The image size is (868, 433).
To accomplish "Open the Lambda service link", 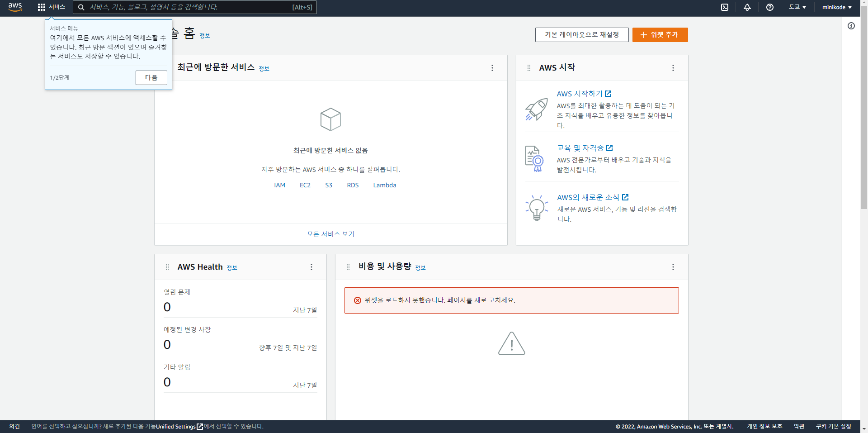I will (385, 185).
